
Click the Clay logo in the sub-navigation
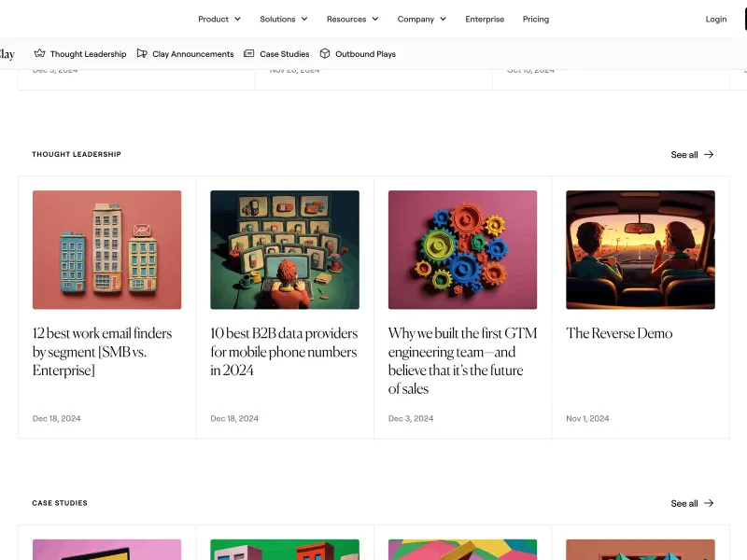pyautogui.click(x=7, y=54)
